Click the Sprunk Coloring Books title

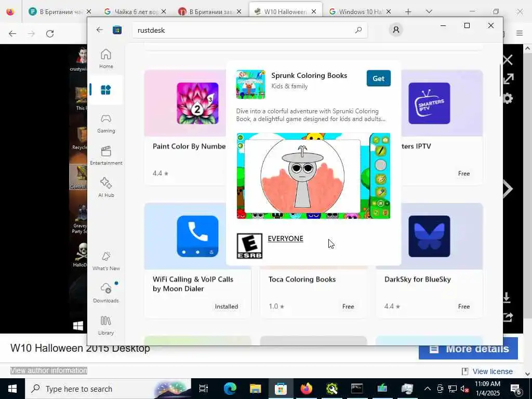point(309,75)
